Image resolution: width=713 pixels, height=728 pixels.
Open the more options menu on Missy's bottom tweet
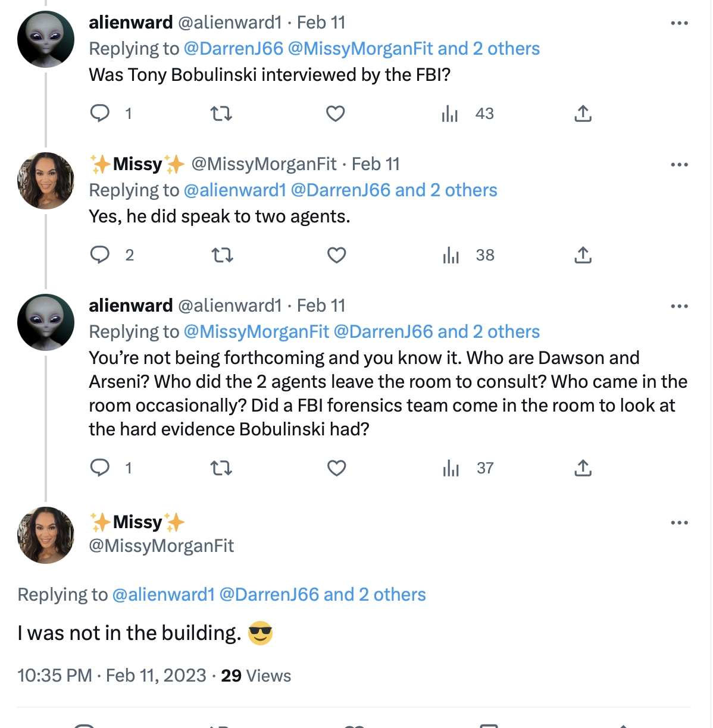click(678, 523)
